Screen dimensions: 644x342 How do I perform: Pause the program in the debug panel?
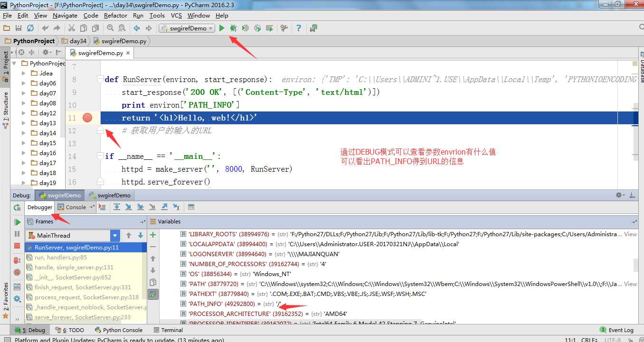[x=17, y=234]
